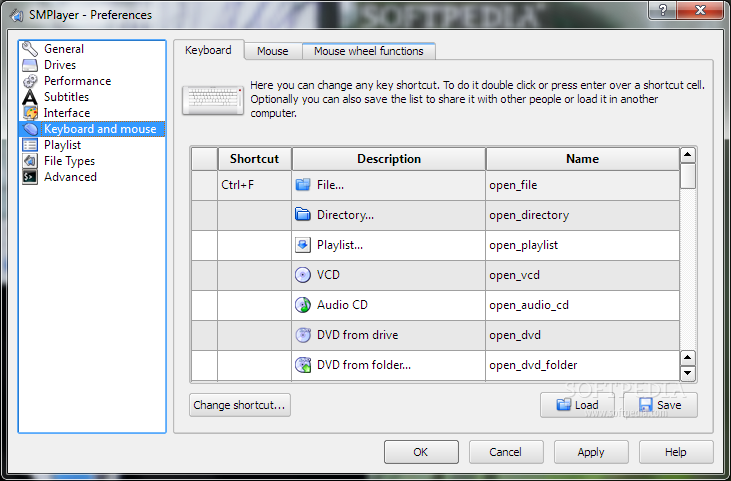Click the Advanced terminal icon

[30, 177]
